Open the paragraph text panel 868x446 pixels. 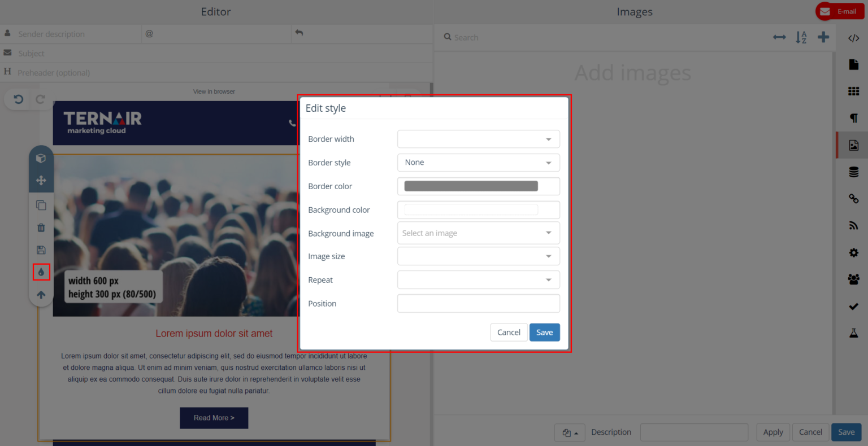853,118
